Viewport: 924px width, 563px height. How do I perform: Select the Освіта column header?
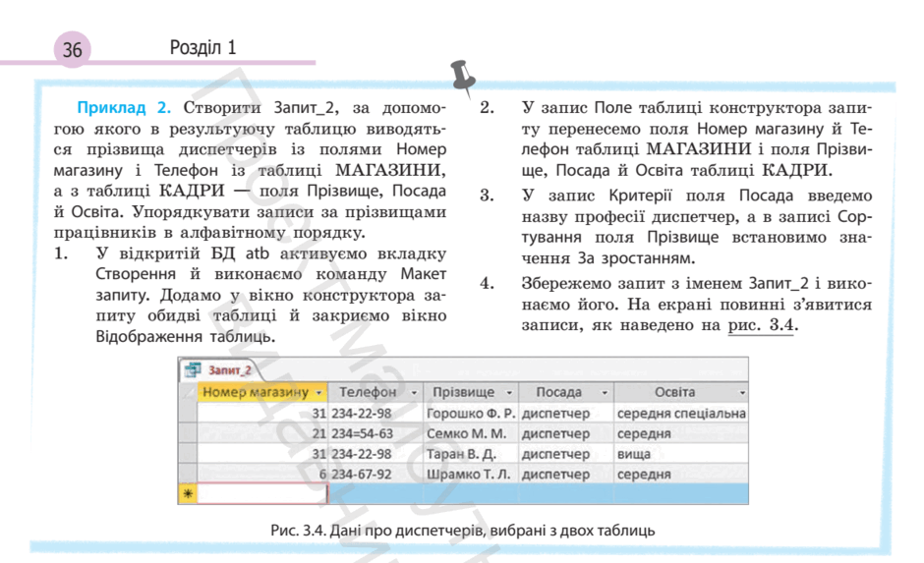tap(681, 392)
